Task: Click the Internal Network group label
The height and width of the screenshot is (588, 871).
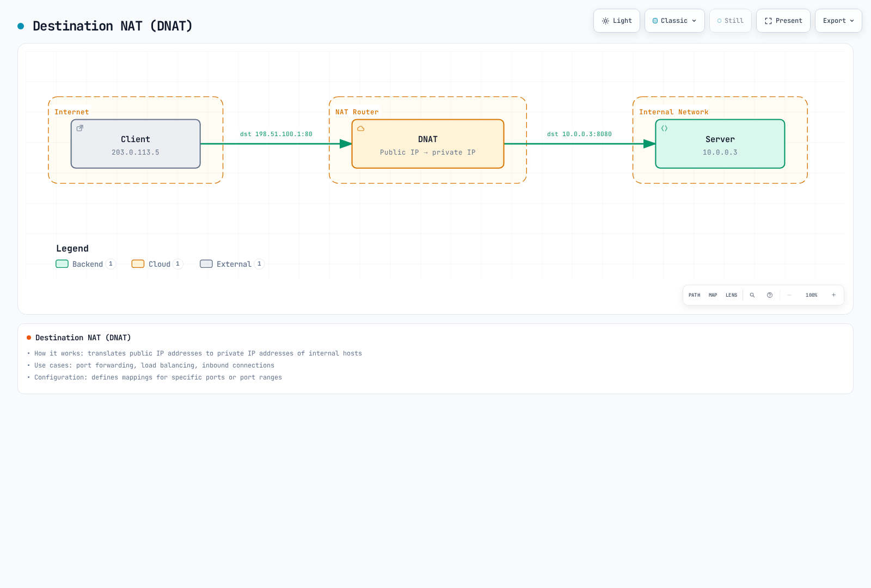Action: 674,112
